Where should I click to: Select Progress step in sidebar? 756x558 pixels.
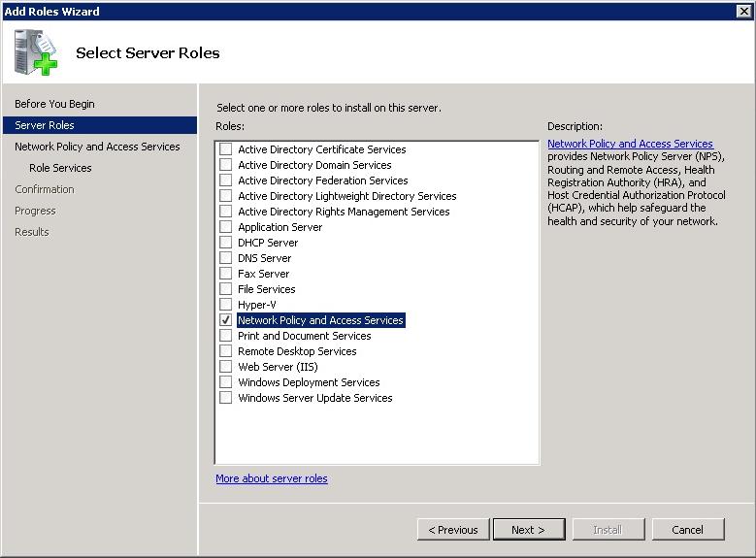pos(35,211)
